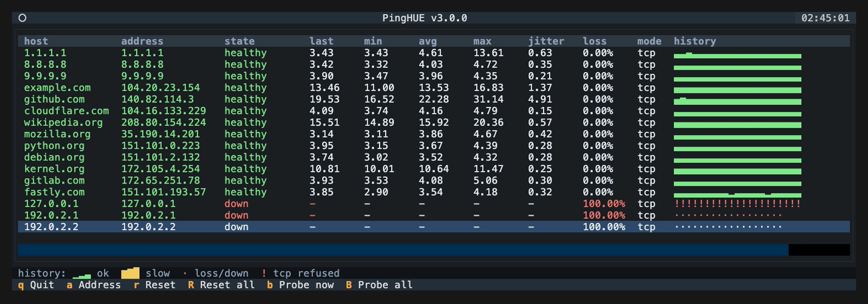Image resolution: width=868 pixels, height=304 pixels.
Task: Click the state column header
Action: pos(239,41)
